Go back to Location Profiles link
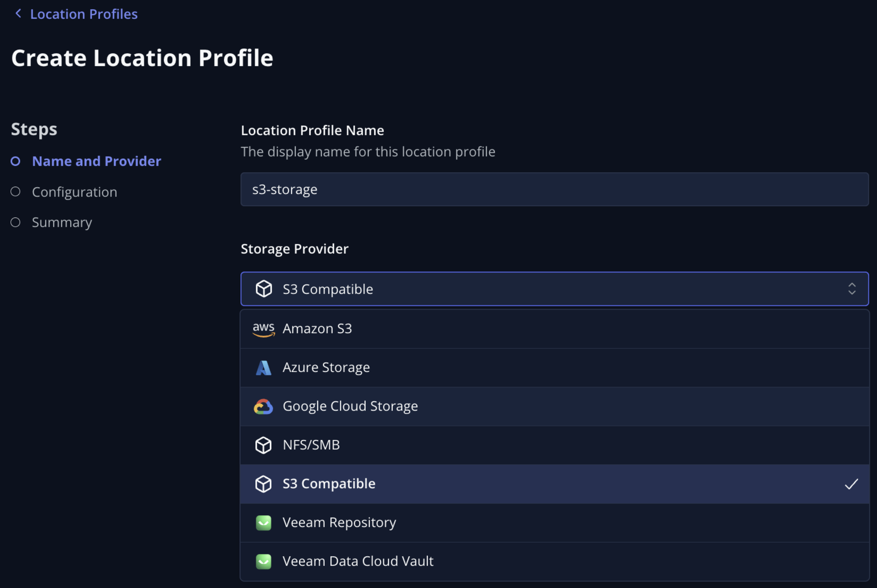877x588 pixels. [x=84, y=14]
